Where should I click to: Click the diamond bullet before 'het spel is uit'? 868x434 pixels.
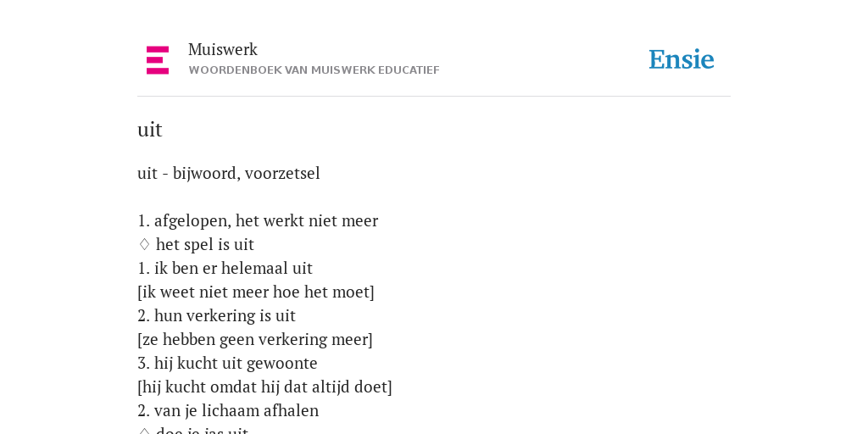point(144,245)
